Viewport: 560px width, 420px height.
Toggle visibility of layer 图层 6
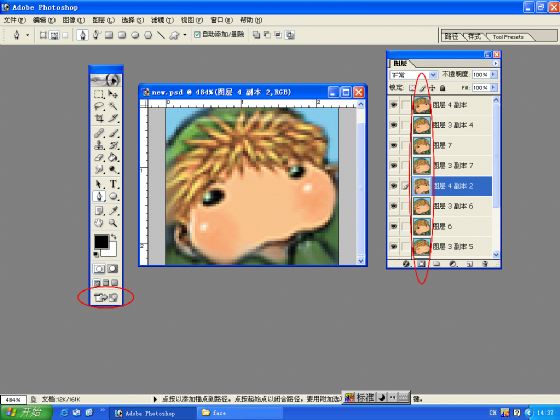[394, 226]
